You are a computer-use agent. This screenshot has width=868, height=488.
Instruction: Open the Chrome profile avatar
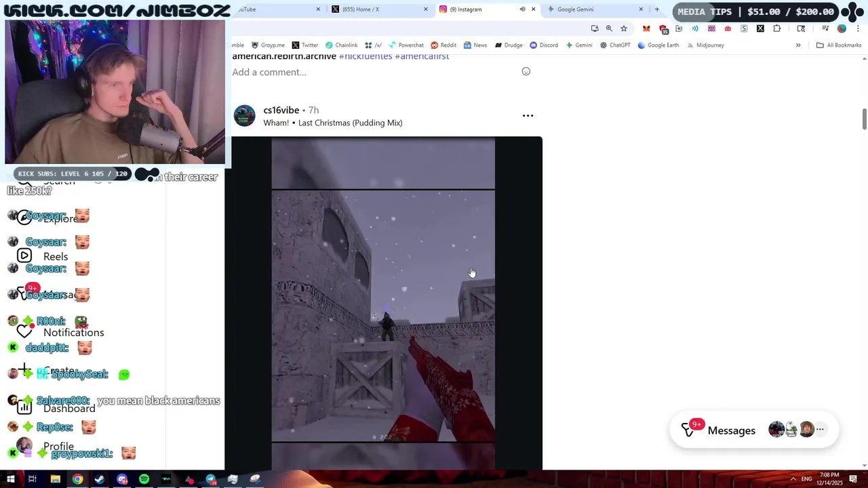pyautogui.click(x=842, y=28)
